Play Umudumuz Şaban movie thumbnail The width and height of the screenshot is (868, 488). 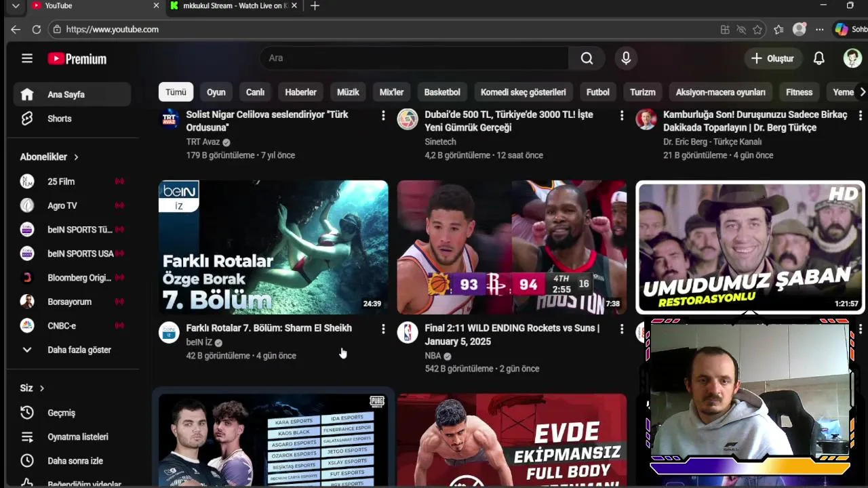pyautogui.click(x=750, y=247)
